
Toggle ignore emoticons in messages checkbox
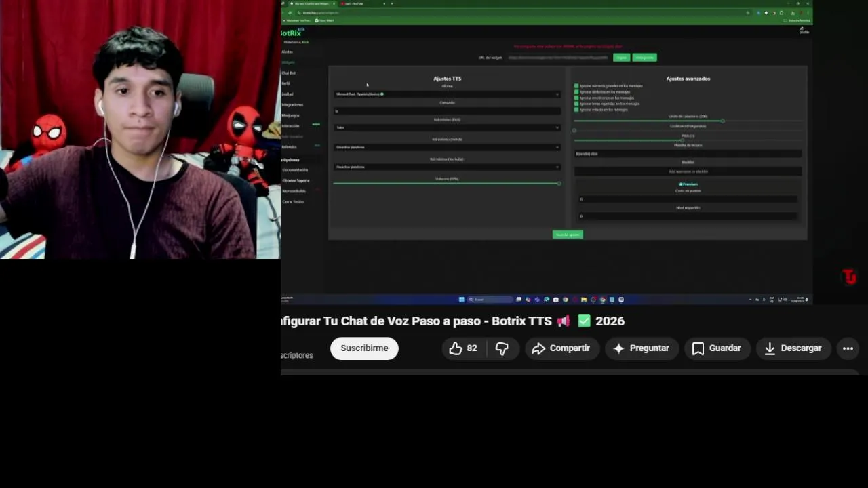pos(576,98)
